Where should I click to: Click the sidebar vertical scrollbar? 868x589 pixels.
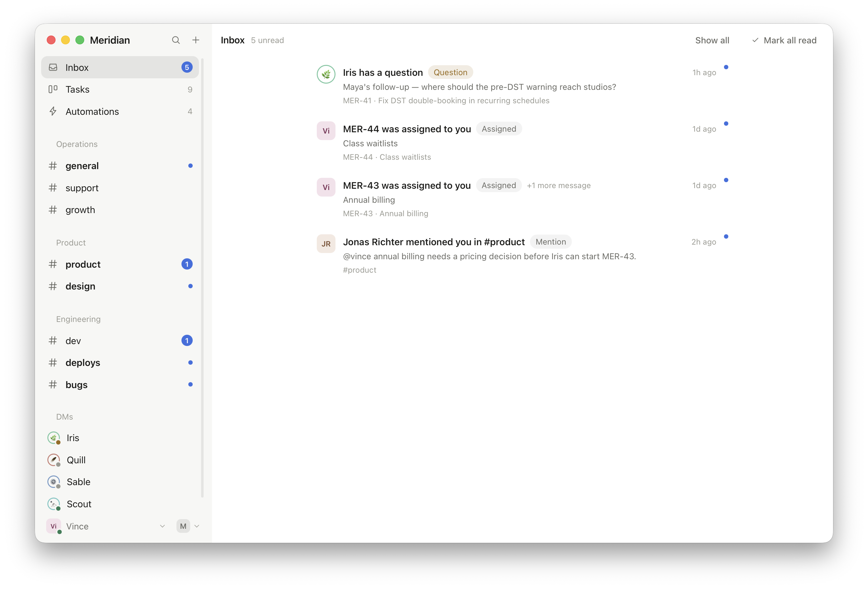click(202, 278)
